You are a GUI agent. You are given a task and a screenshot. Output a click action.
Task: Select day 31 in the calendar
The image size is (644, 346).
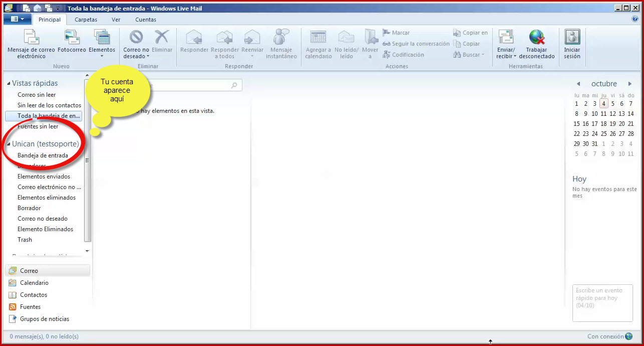click(x=595, y=144)
